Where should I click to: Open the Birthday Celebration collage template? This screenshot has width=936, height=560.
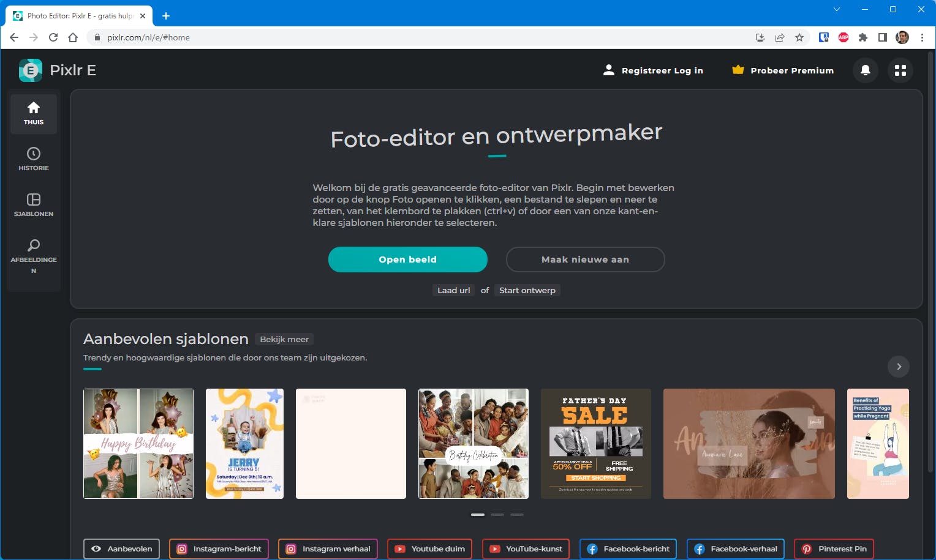(x=474, y=444)
